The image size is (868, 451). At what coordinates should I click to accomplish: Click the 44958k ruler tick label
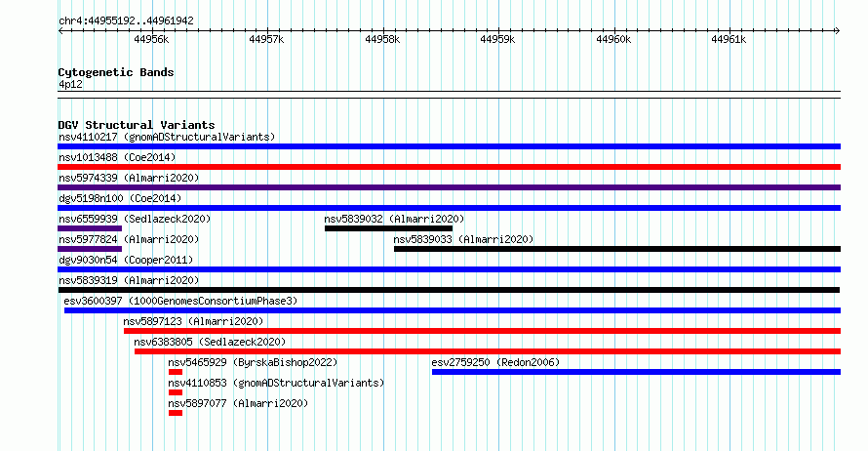(x=382, y=39)
